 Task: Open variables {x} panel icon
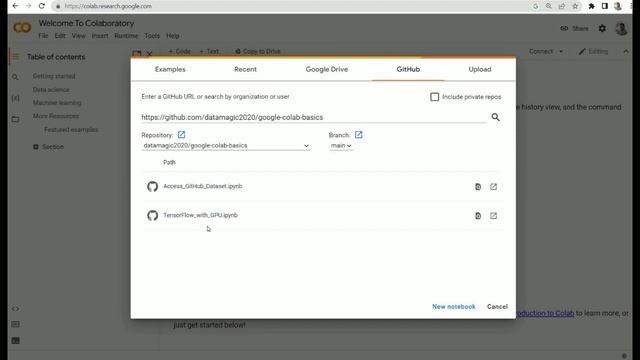pos(15,98)
